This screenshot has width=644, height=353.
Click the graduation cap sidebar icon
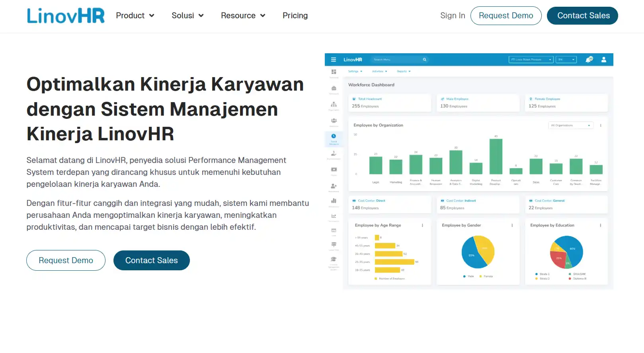point(334,259)
